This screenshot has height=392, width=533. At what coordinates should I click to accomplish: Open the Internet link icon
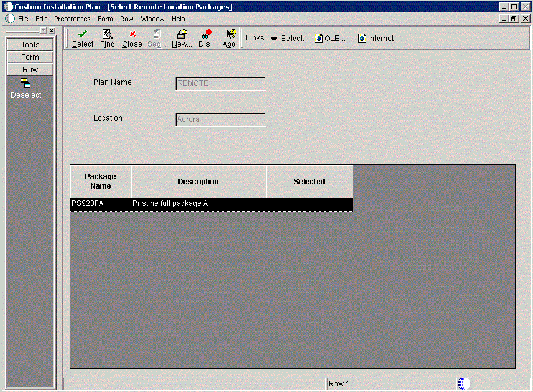(x=362, y=39)
